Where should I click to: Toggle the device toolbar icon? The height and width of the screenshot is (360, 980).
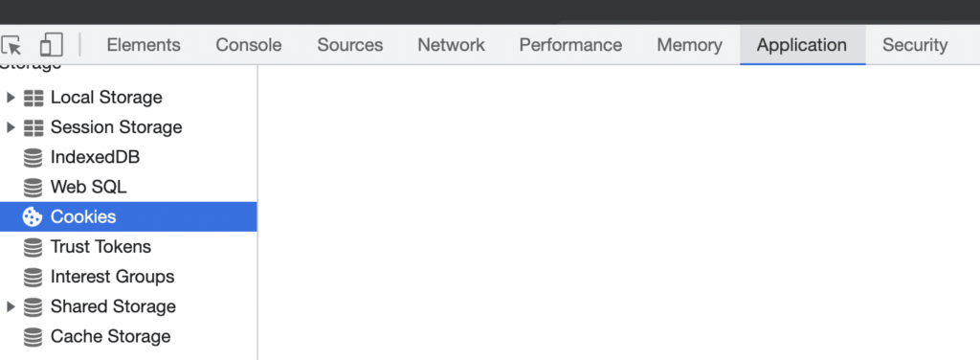pyautogui.click(x=51, y=45)
